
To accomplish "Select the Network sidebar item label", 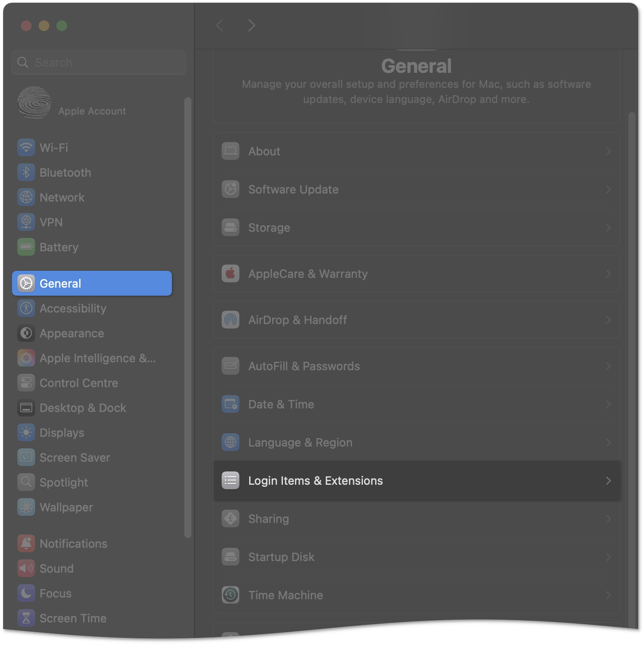I will (62, 198).
